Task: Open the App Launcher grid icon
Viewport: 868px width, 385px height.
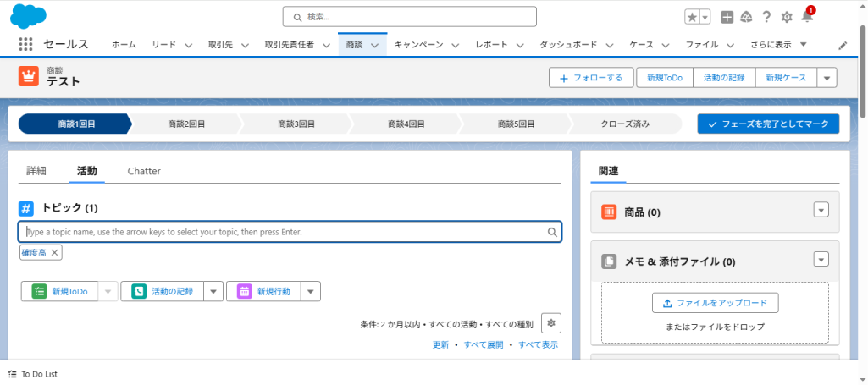Action: [25, 45]
